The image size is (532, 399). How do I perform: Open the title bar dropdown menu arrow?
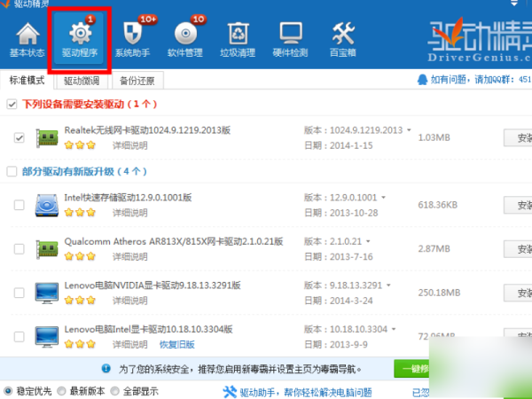pyautogui.click(x=514, y=3)
